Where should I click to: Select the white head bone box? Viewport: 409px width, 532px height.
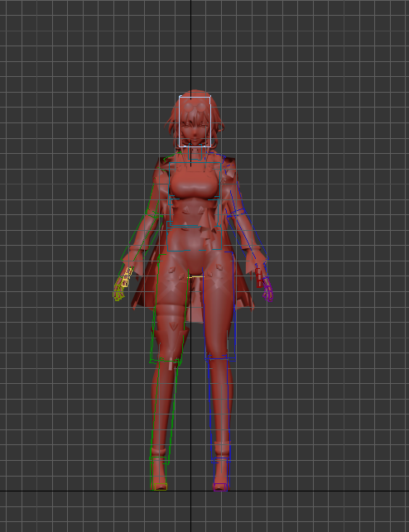pos(195,122)
